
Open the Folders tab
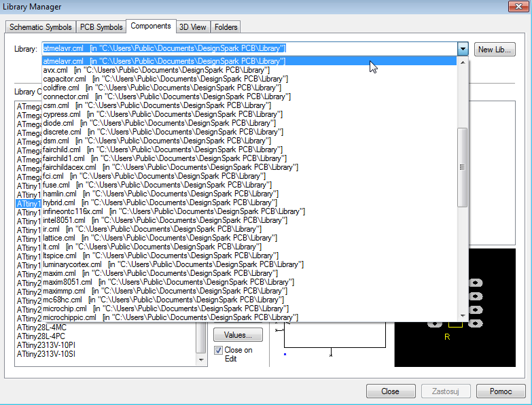click(x=226, y=27)
